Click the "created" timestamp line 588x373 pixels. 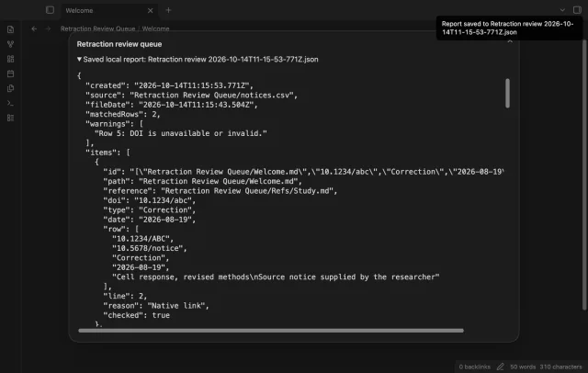click(169, 85)
